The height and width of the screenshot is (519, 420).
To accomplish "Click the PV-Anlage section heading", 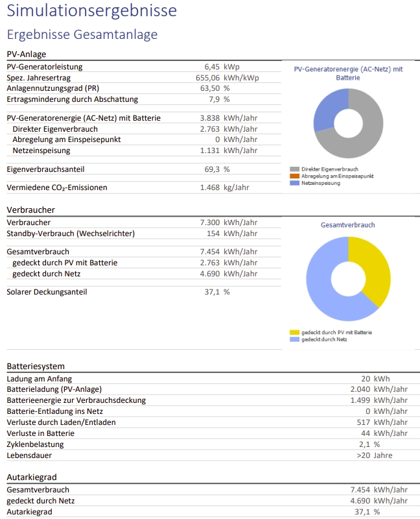I will (x=27, y=54).
